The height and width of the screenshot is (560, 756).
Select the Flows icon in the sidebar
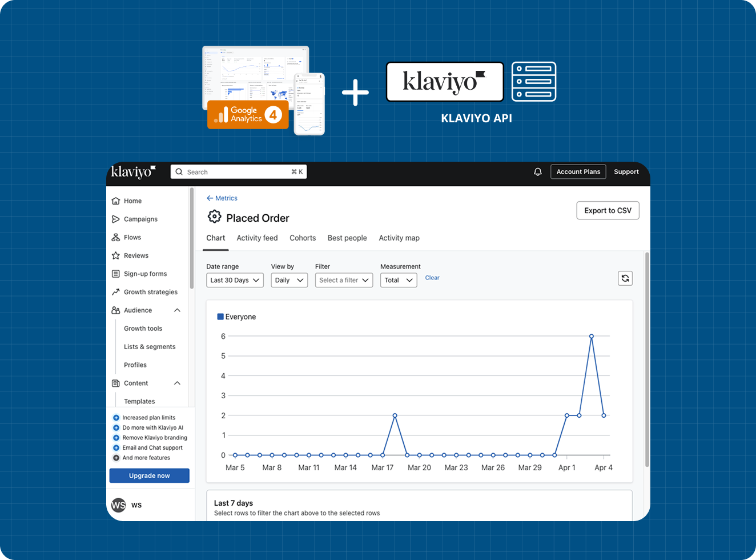pyautogui.click(x=116, y=237)
